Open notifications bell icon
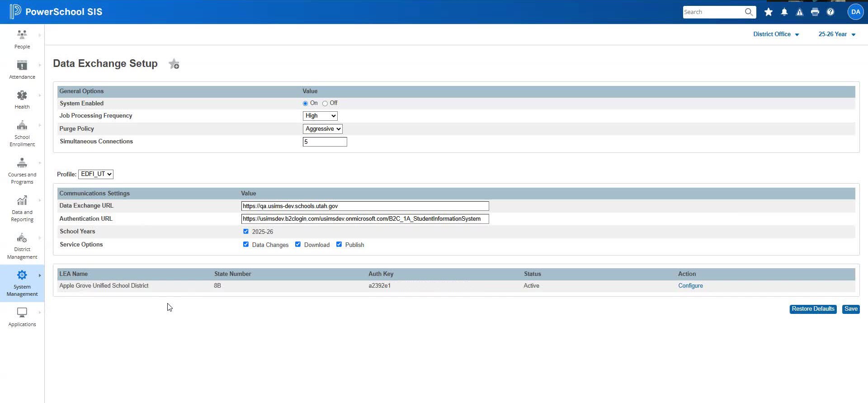The image size is (868, 403). [x=784, y=12]
